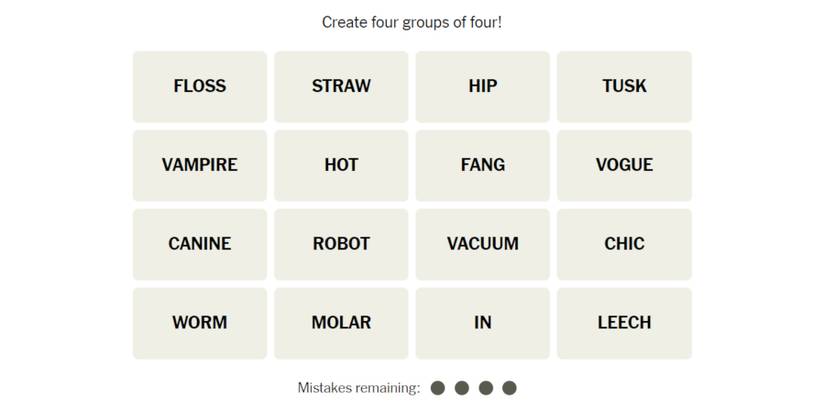
Task: Select the WORM tile
Action: (x=200, y=323)
